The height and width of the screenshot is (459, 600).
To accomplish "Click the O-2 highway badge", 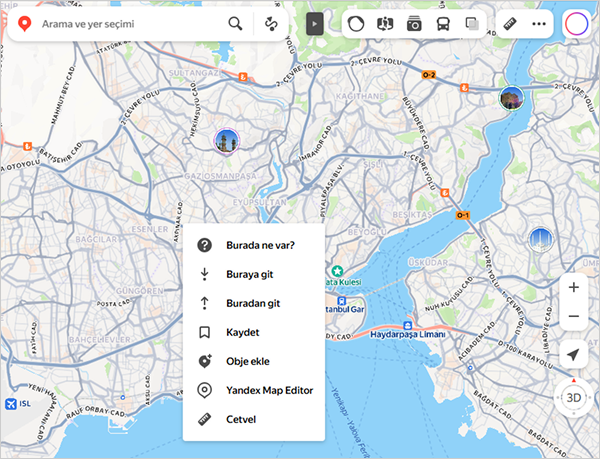I will [x=429, y=75].
